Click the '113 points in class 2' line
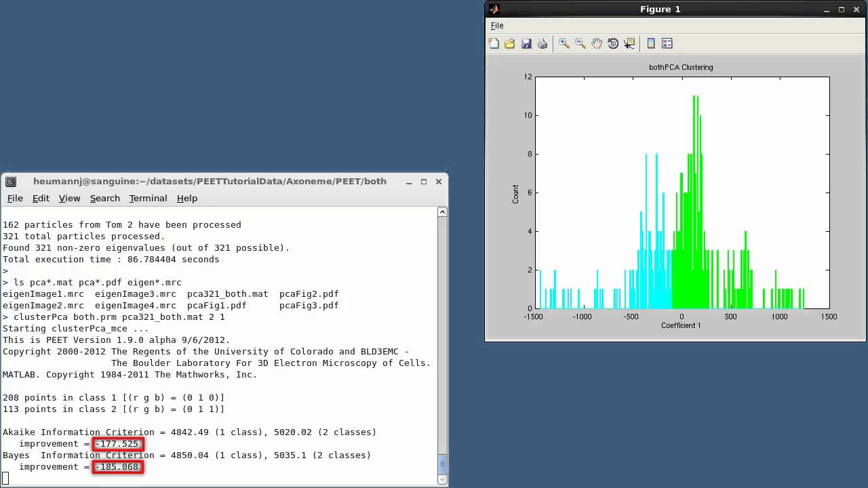This screenshot has width=868, height=488. tap(113, 409)
